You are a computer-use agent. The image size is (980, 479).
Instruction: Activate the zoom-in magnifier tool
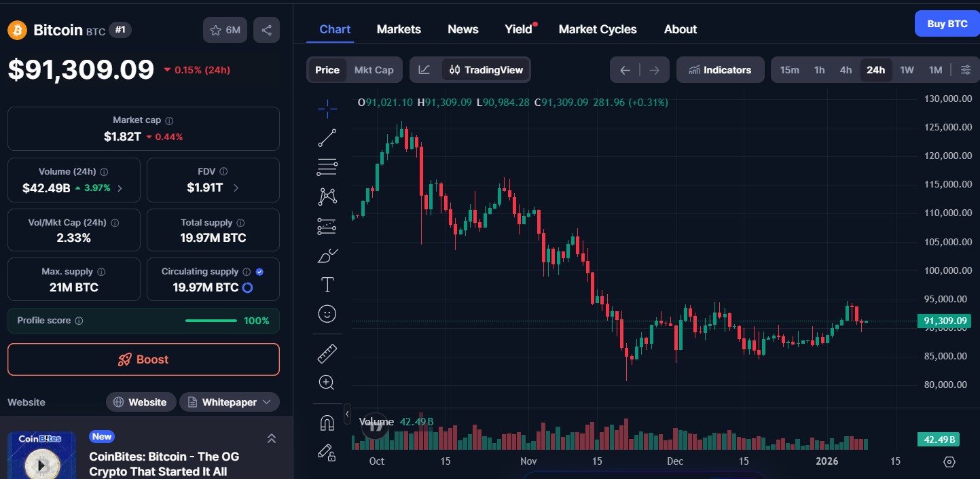click(x=327, y=382)
